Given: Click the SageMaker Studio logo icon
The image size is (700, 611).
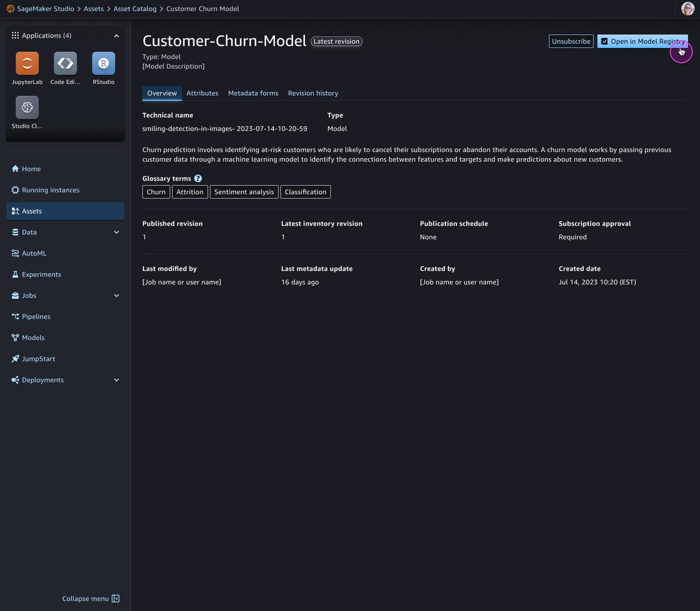Looking at the screenshot, I should click(10, 9).
